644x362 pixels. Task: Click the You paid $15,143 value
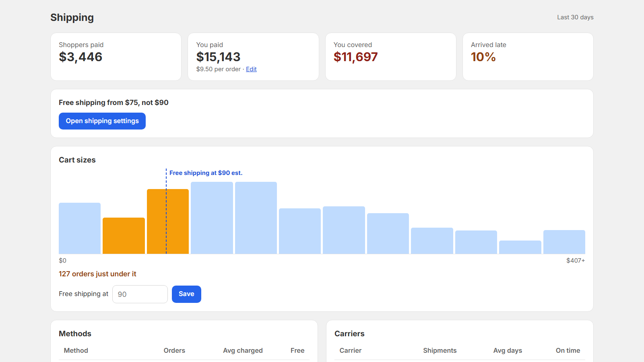coord(218,57)
